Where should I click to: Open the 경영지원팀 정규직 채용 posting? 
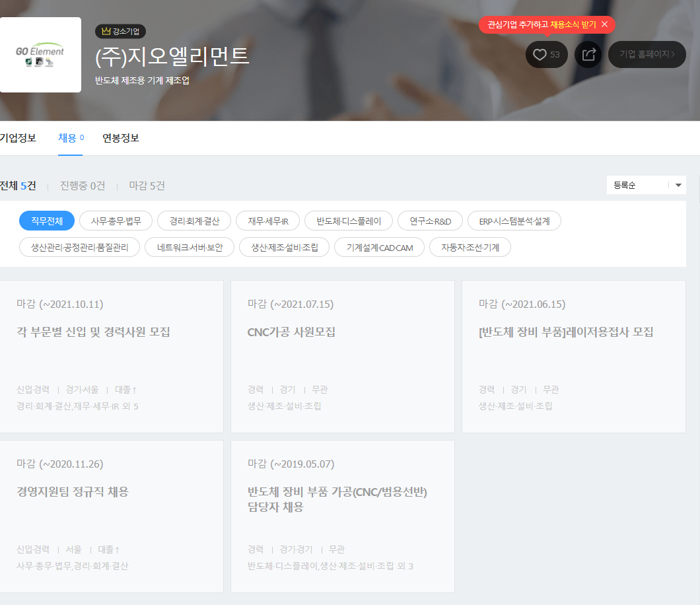73,491
